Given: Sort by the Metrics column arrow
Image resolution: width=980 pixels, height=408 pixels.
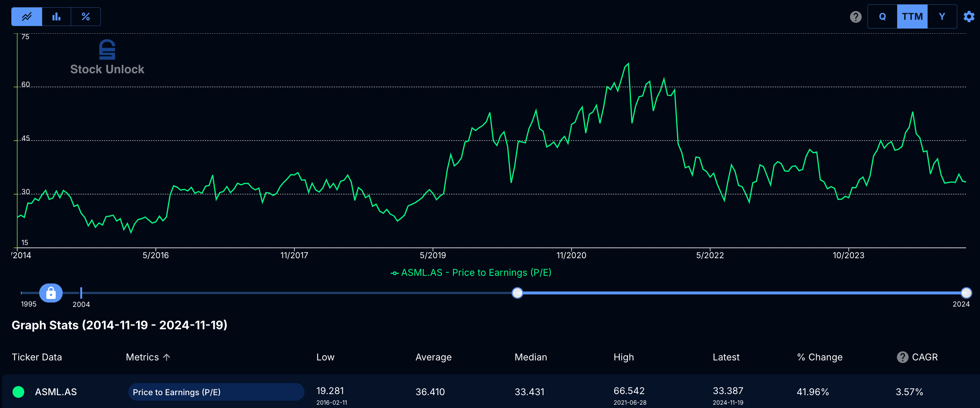Looking at the screenshot, I should coord(167,357).
